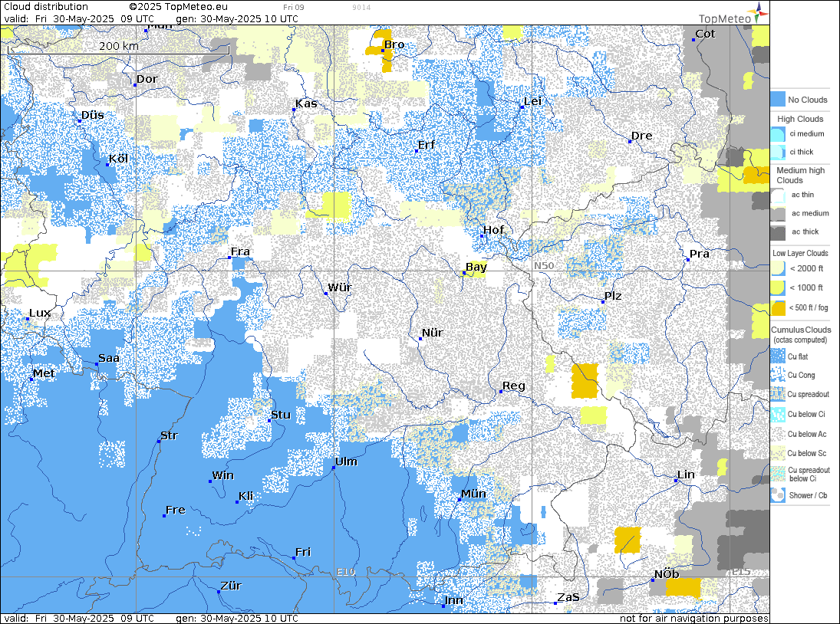Click the Zür city label
This screenshot has height=624, width=840.
[231, 586]
